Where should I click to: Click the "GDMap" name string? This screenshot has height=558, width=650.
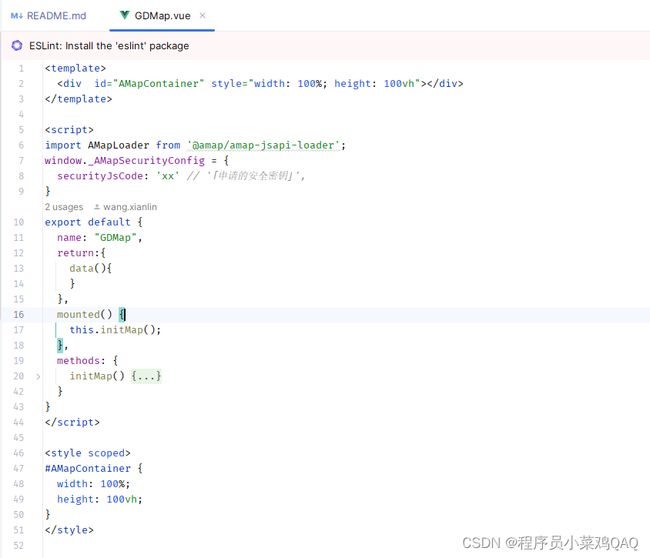tap(115, 238)
